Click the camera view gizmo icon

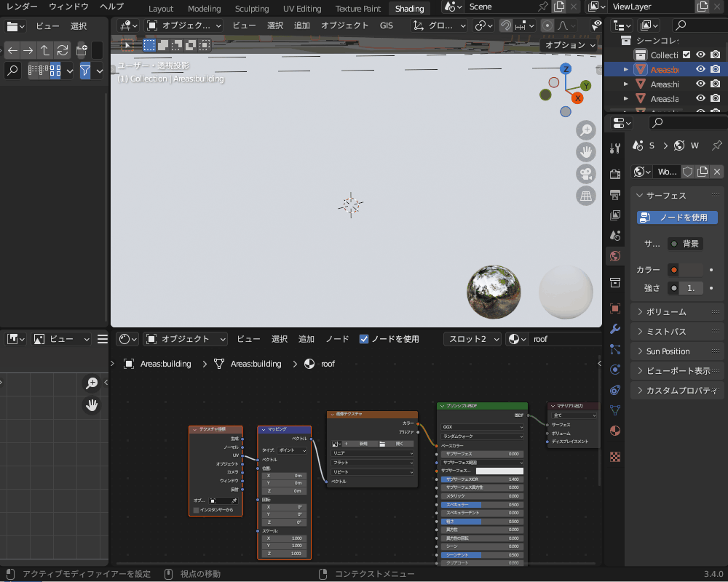click(x=586, y=174)
